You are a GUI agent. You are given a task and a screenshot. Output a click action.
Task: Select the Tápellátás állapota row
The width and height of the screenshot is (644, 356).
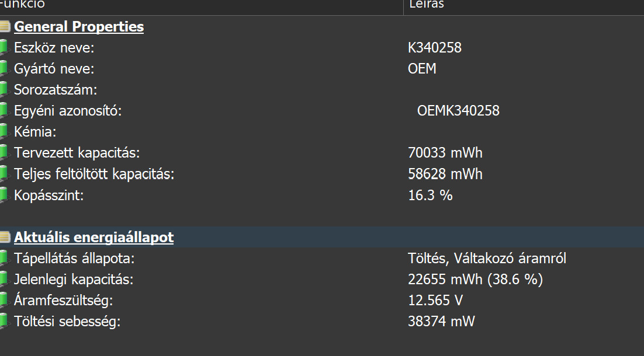tap(74, 259)
